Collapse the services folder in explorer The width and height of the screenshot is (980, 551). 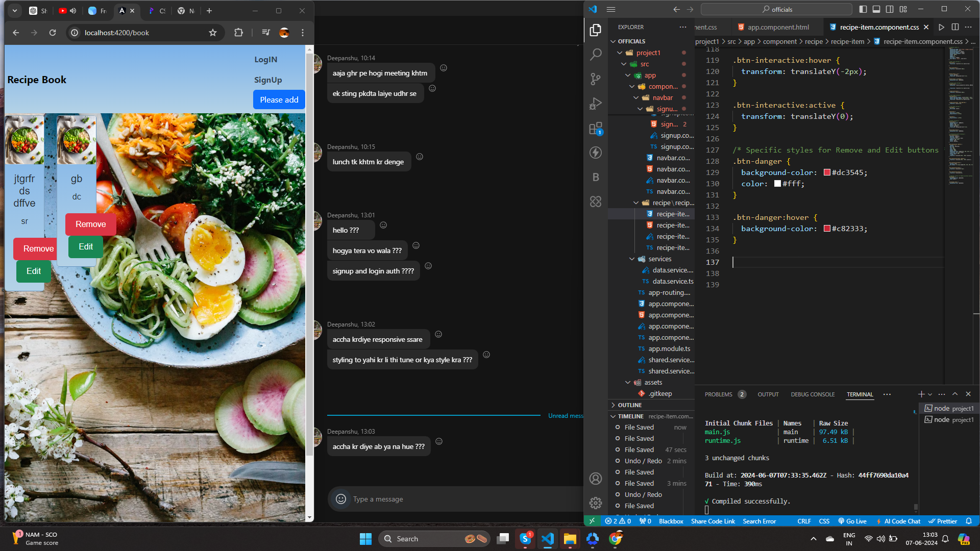pyautogui.click(x=632, y=259)
